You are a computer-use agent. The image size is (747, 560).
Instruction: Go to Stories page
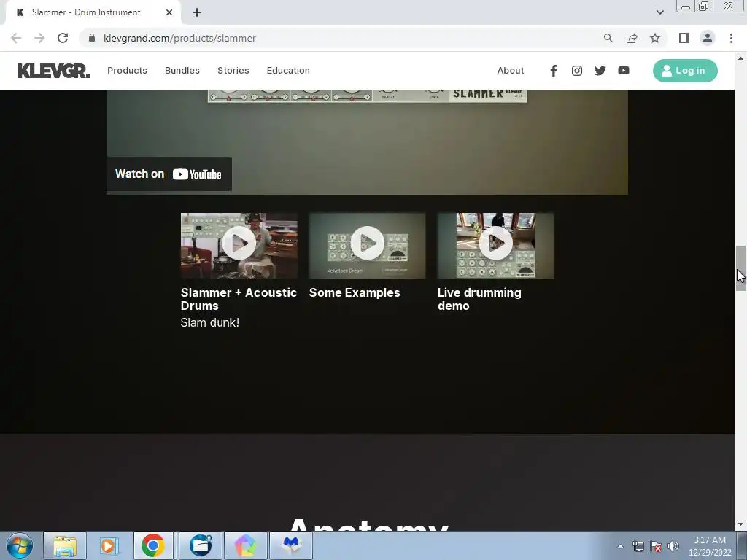click(233, 71)
